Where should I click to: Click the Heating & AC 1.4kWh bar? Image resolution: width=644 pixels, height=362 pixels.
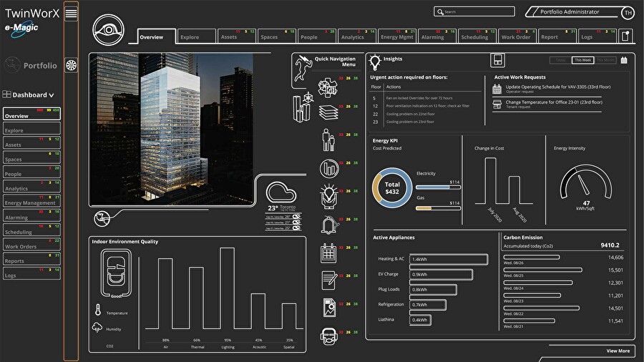449,259
